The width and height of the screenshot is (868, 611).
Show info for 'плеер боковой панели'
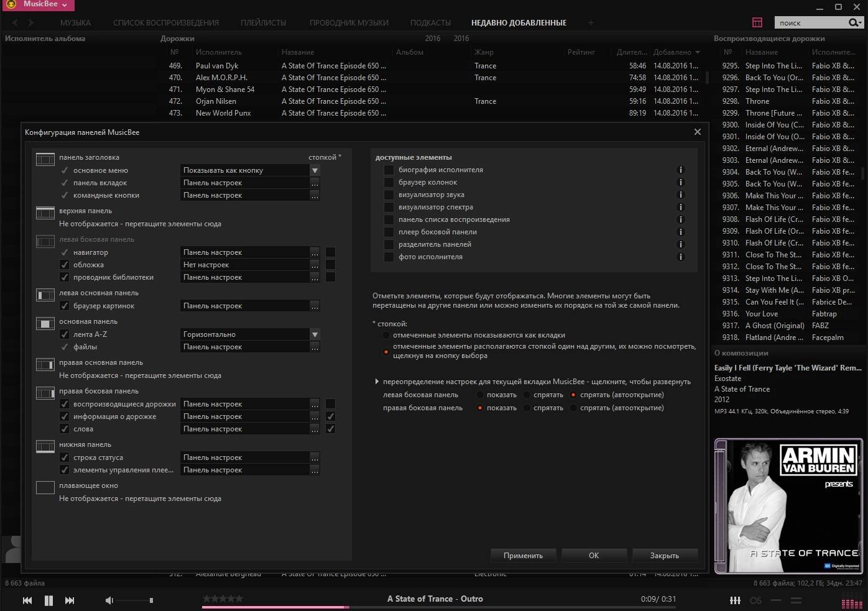[x=680, y=232]
